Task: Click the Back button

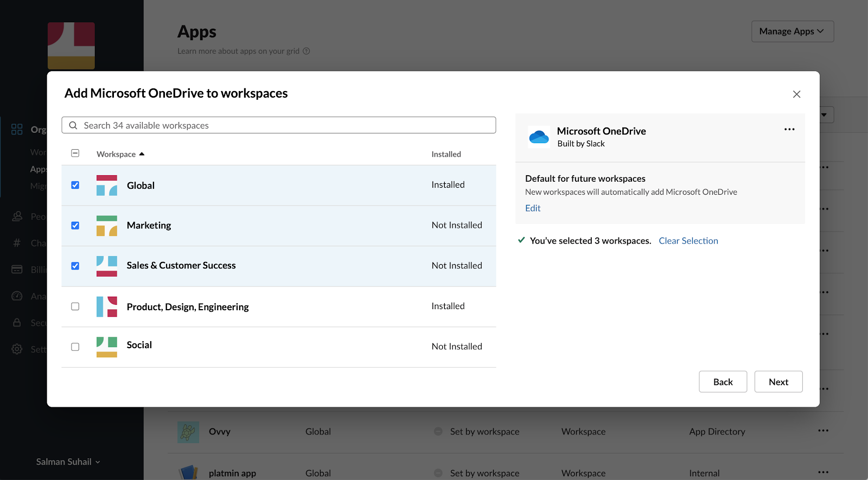Action: pos(723,382)
